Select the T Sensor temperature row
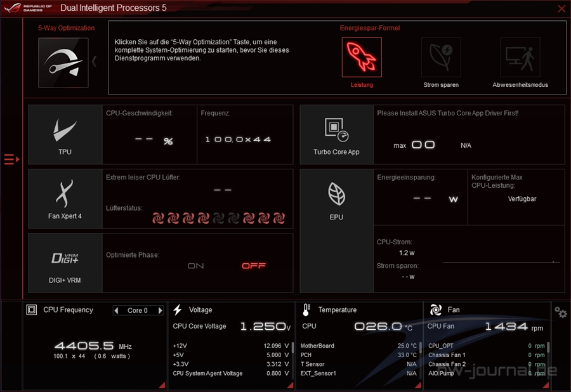 [x=358, y=364]
